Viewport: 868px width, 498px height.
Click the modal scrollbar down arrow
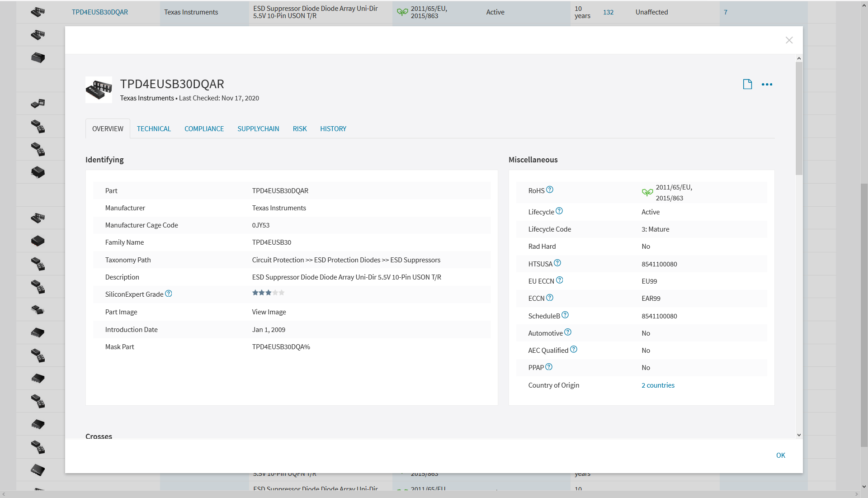coord(799,435)
